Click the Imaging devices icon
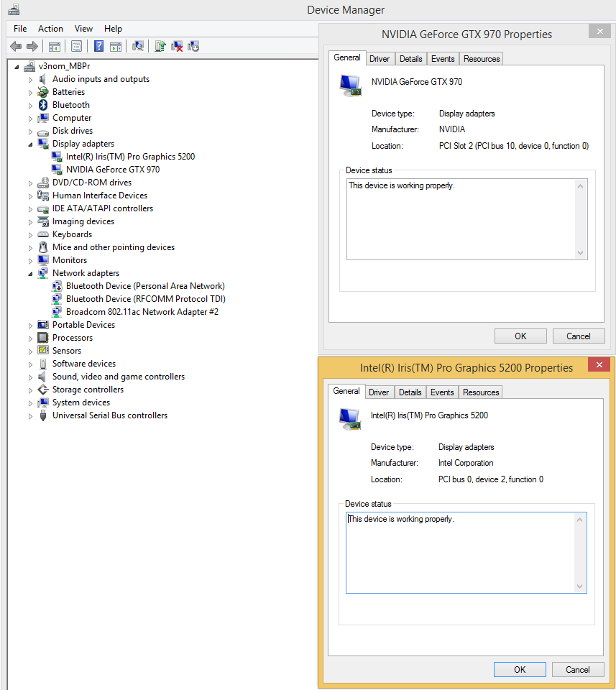Screen dimensions: 616x690 click(43, 221)
